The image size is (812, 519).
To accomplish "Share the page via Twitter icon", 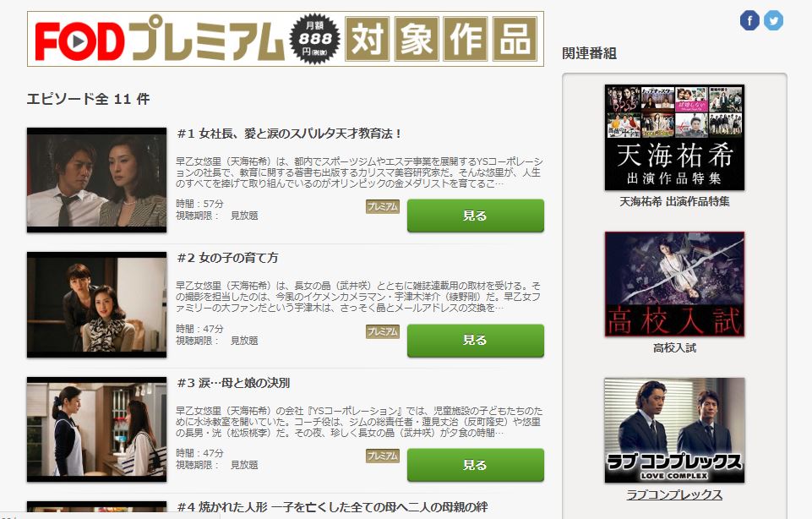I will coord(773,21).
